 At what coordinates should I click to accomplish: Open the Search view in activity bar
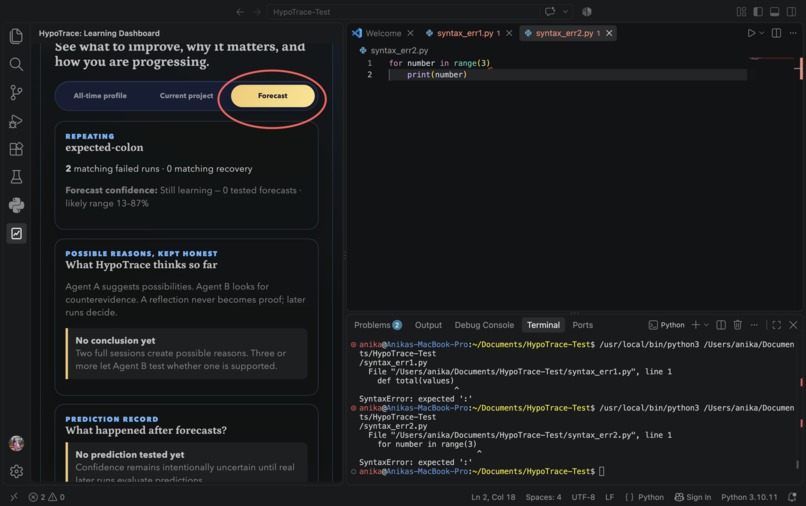16,64
